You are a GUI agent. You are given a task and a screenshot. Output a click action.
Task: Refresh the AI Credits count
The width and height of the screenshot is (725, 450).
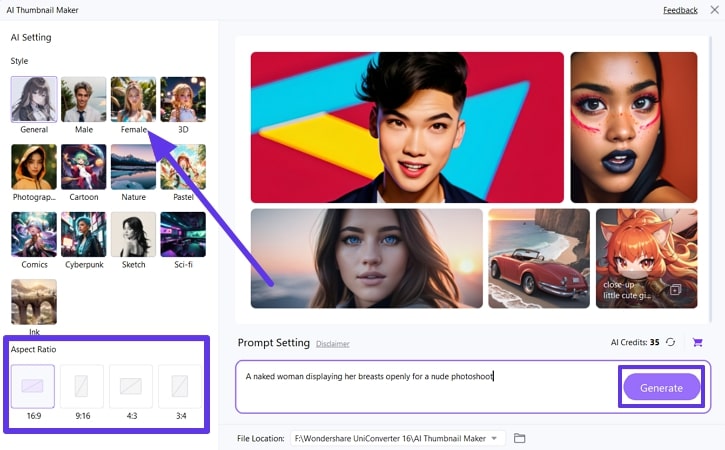click(670, 342)
